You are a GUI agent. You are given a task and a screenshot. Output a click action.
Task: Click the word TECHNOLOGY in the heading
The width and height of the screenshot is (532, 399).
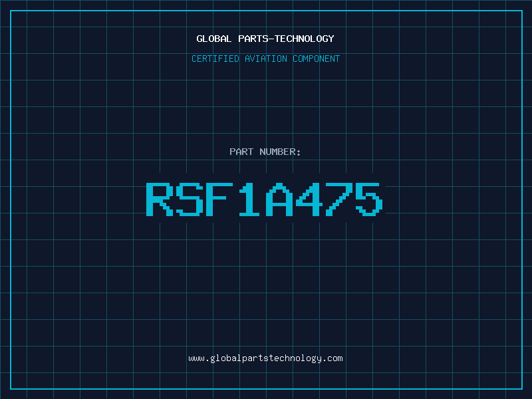tap(305, 39)
